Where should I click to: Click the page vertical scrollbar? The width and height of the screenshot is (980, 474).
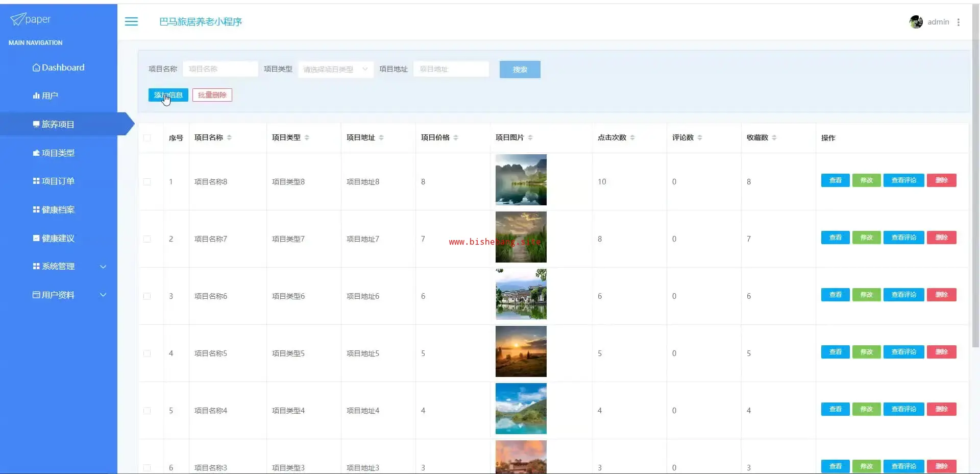click(975, 204)
